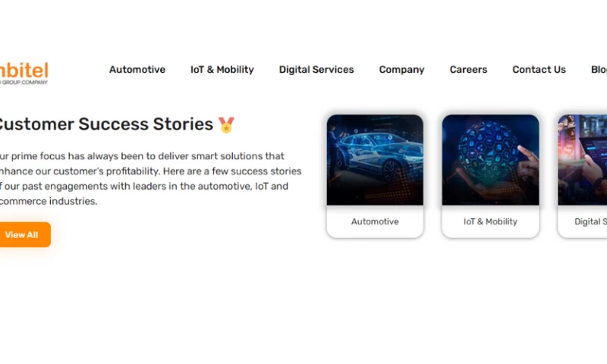Image resolution: width=607 pixels, height=364 pixels.
Task: Open IoT & Mobility navigation menu
Action: [x=222, y=70]
